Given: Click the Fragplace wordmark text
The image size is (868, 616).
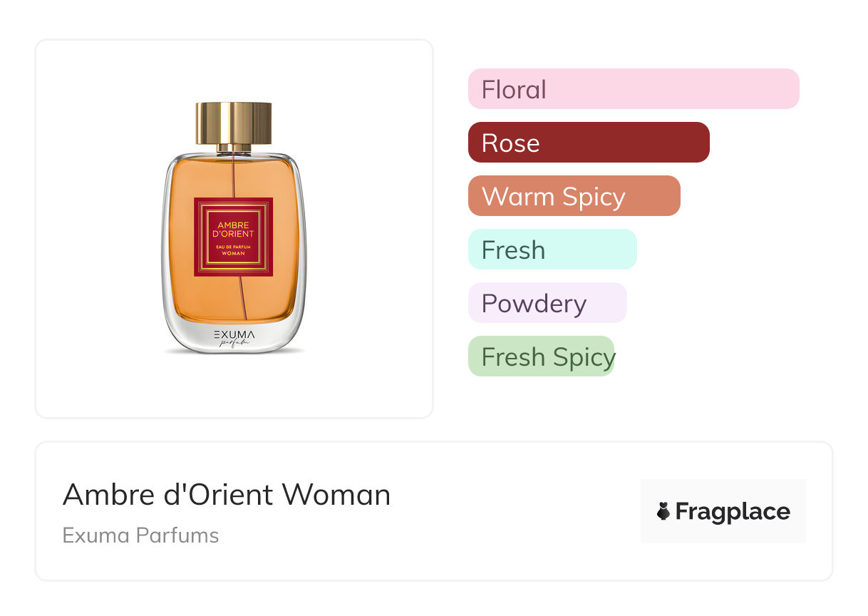Looking at the screenshot, I should click(x=733, y=511).
